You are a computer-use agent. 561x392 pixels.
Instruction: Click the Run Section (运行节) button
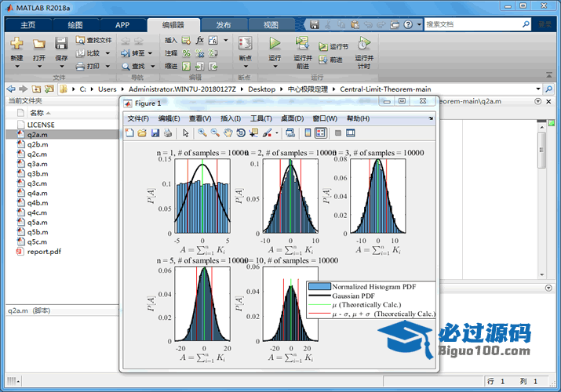coord(333,46)
